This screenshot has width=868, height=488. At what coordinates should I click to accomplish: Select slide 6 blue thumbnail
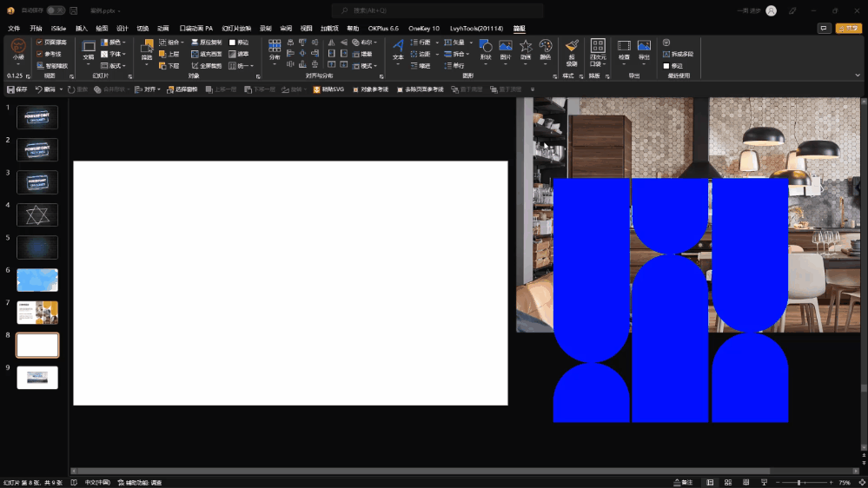click(37, 280)
